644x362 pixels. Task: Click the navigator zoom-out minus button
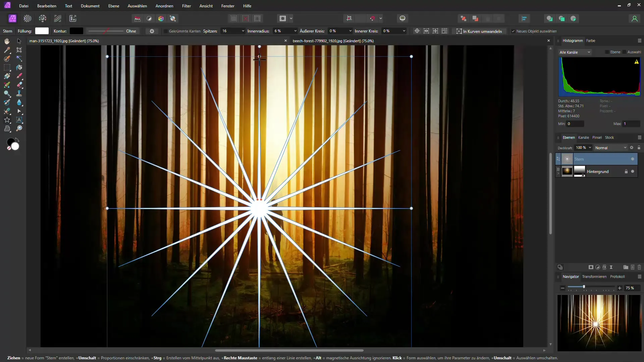(x=562, y=288)
